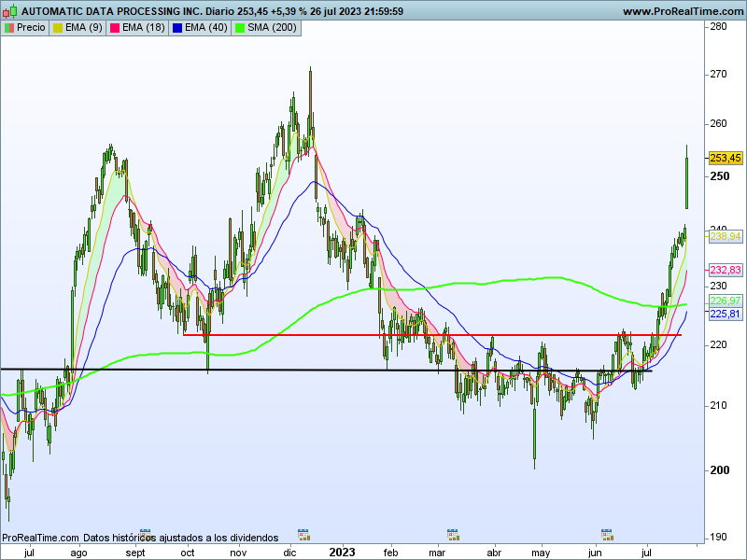This screenshot has height=560, width=747.
Task: Click the EMA 9 value label 238,94
Action: (726, 237)
